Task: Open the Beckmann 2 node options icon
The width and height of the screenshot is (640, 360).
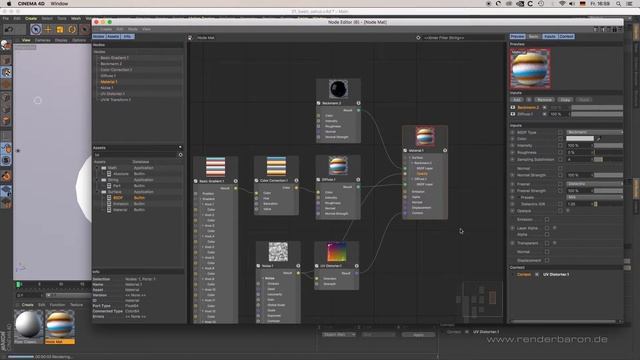Action: coord(358,103)
